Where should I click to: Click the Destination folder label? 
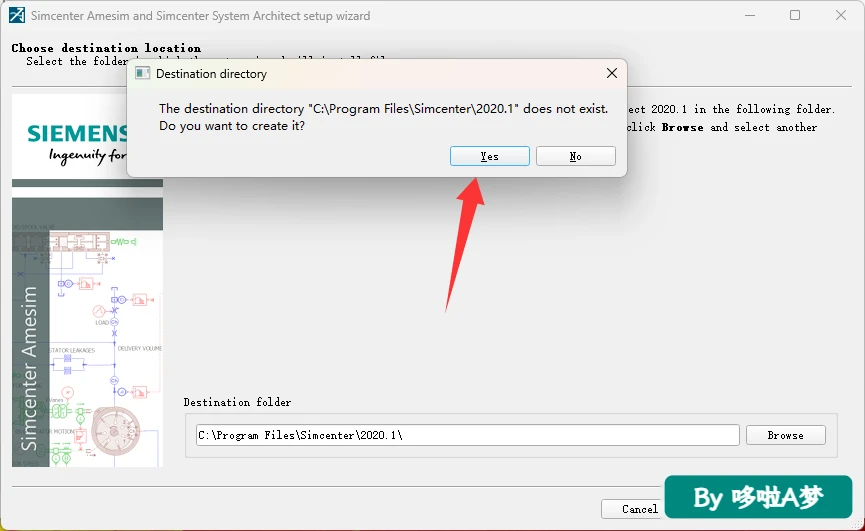[x=237, y=402]
